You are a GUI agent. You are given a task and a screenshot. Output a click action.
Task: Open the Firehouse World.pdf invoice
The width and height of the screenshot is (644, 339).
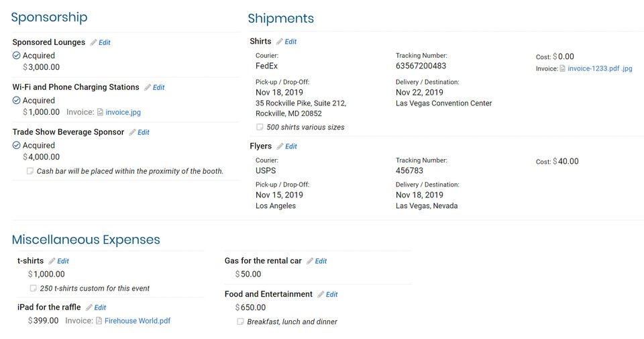pyautogui.click(x=138, y=321)
